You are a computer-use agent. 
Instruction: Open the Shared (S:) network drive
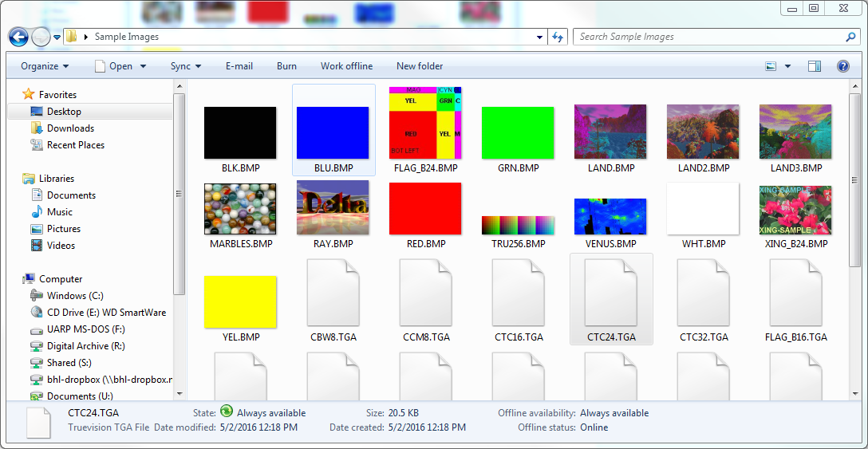(x=69, y=362)
